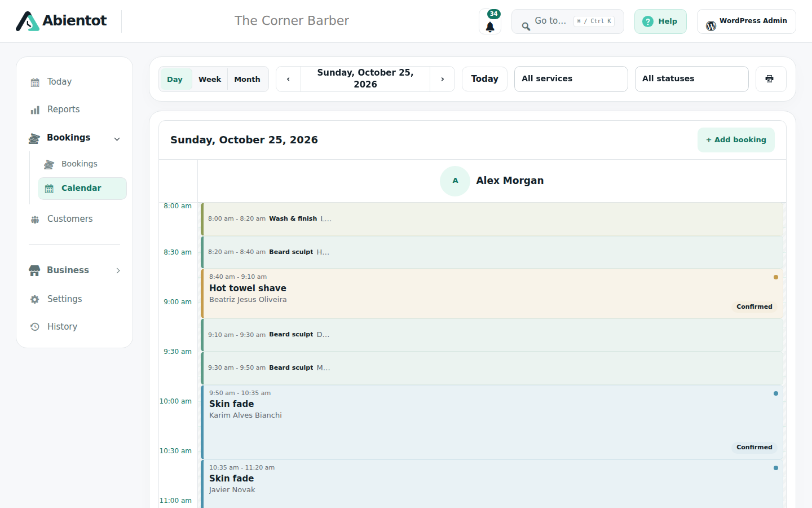Switch to Week view
Viewport: 812px width, 508px height.
(210, 79)
